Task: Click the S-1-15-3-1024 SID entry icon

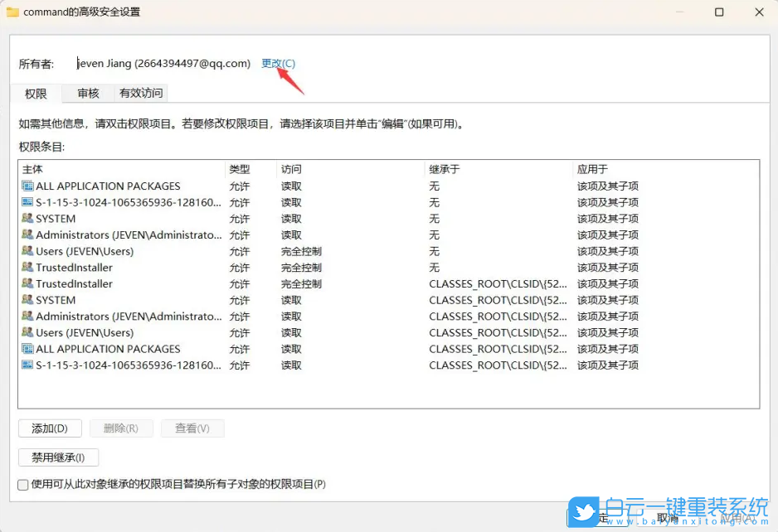Action: [27, 202]
